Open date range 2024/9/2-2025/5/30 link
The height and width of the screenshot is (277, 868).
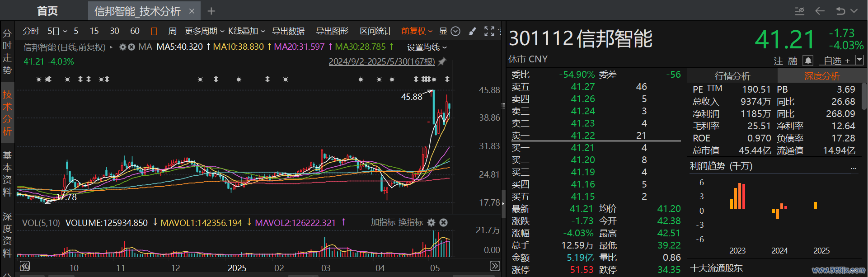(x=382, y=61)
